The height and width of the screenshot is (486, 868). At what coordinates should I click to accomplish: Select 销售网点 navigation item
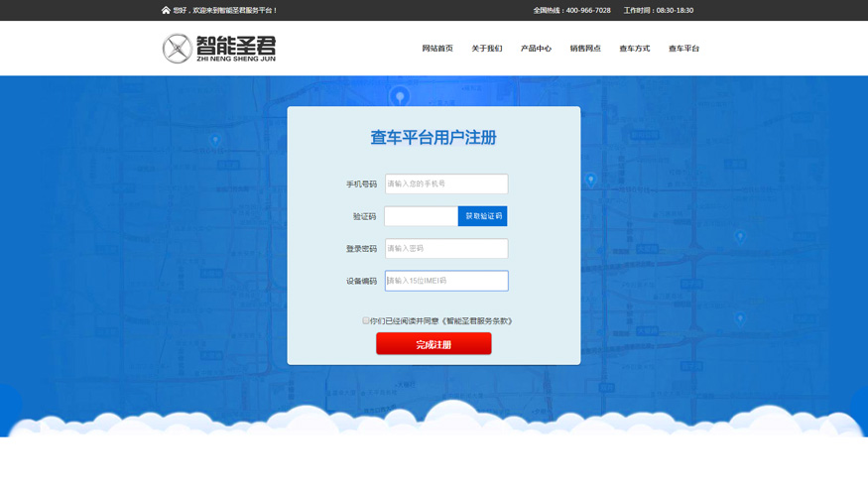585,49
